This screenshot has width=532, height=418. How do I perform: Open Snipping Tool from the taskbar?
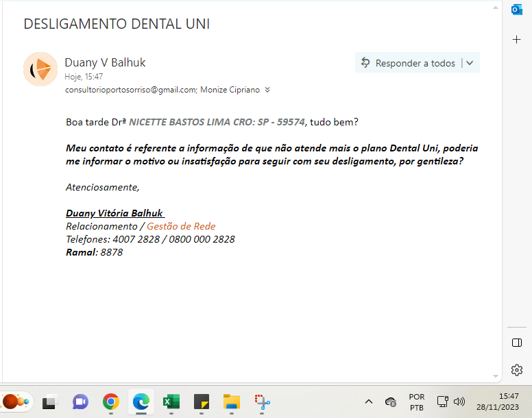[x=262, y=402]
